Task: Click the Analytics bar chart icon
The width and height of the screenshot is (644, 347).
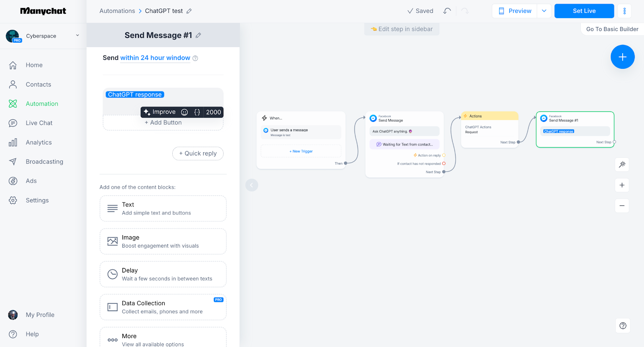Action: click(x=13, y=142)
